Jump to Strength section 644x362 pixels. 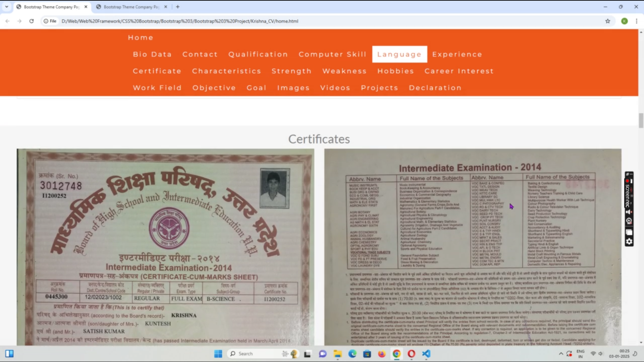[x=291, y=71]
